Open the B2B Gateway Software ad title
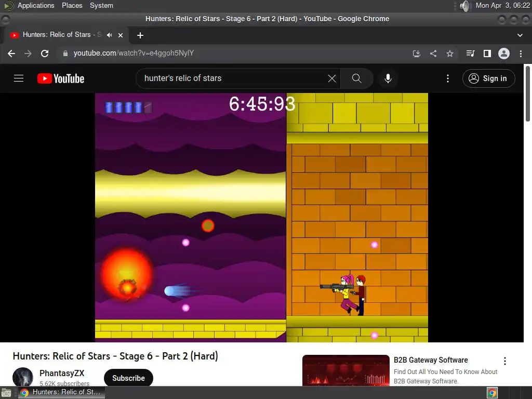 [x=431, y=360]
